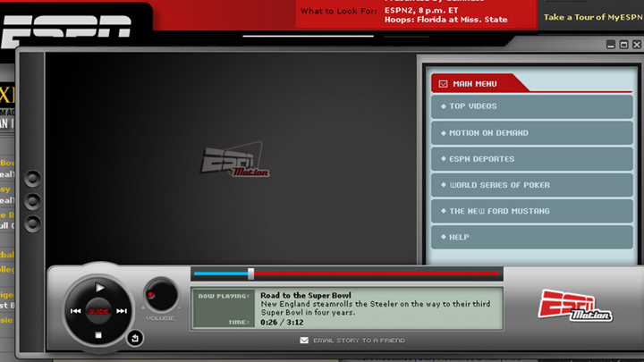
Task: Skip to previous clip with the rewind button
Action: pos(75,311)
